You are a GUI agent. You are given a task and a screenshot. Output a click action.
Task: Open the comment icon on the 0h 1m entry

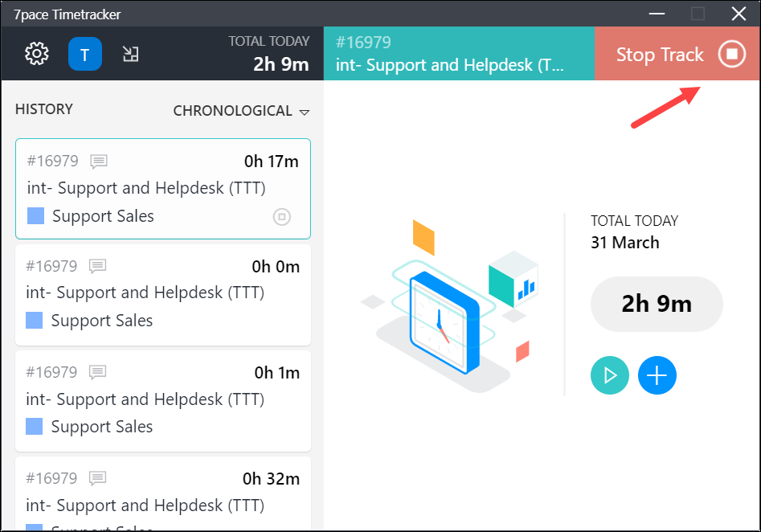click(x=97, y=372)
